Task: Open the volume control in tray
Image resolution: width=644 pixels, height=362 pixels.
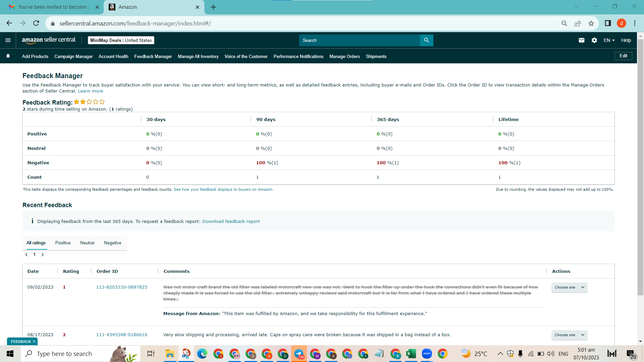Action: [x=550, y=354]
